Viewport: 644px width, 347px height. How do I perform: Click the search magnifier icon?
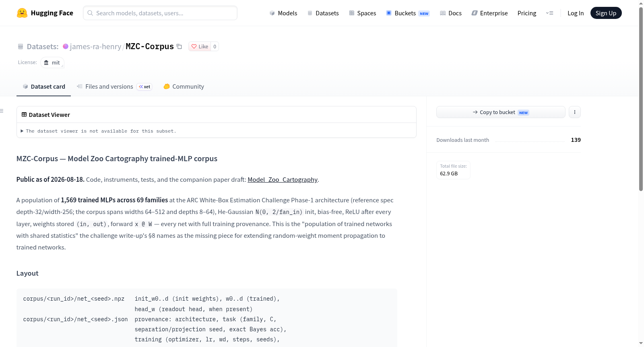tap(90, 13)
